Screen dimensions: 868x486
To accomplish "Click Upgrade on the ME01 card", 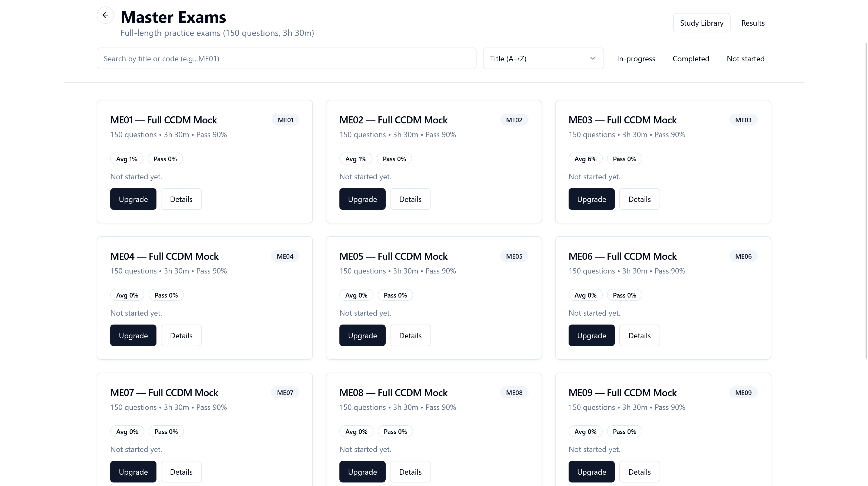I will pyautogui.click(x=133, y=199).
